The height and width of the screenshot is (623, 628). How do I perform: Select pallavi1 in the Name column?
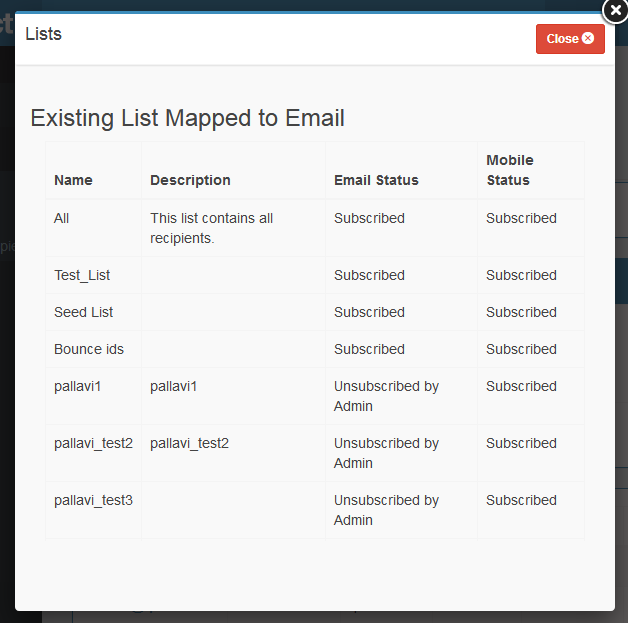(78, 386)
